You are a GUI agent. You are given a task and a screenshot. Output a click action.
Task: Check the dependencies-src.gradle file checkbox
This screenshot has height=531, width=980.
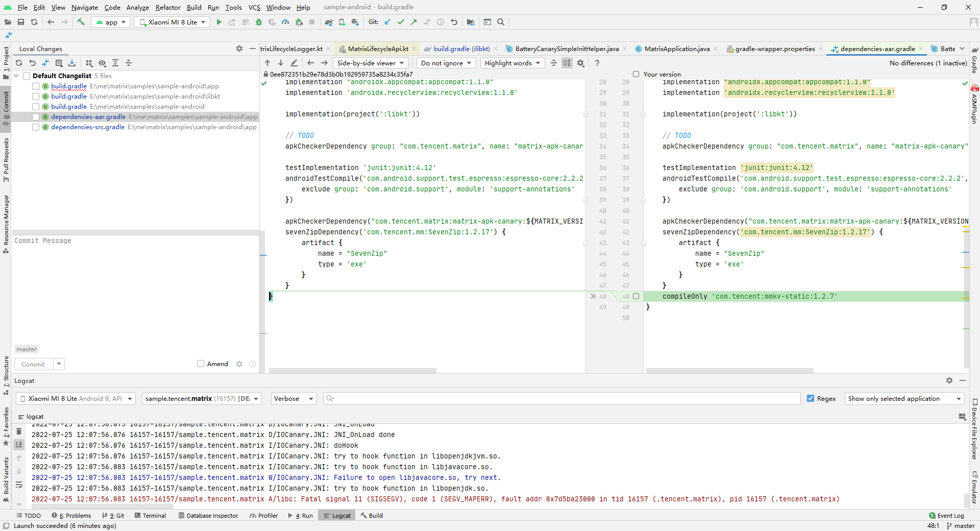coord(36,127)
